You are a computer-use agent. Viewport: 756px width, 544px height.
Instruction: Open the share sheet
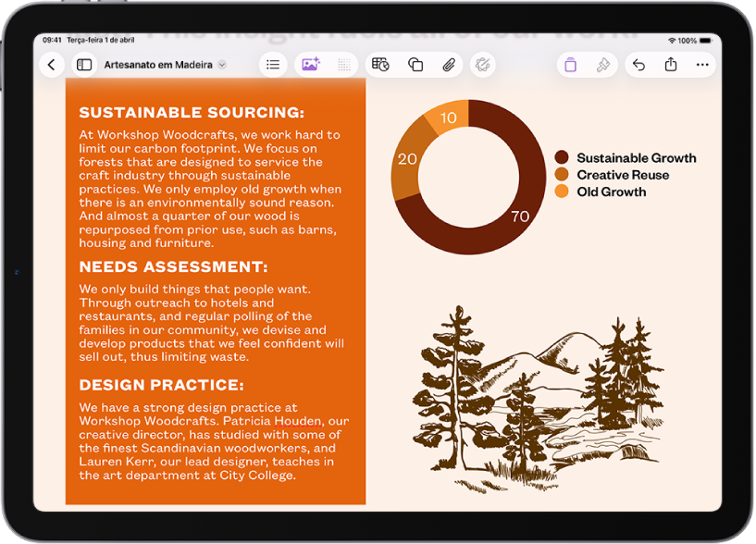pos(671,65)
